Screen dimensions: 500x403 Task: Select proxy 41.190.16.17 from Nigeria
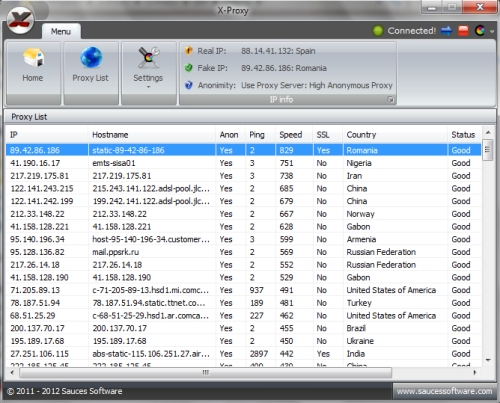point(243,163)
